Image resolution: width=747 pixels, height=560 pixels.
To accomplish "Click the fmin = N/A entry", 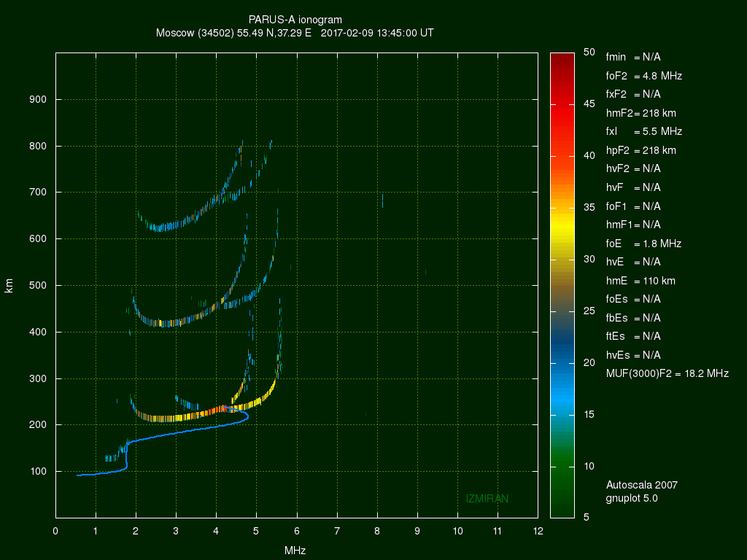I will point(633,57).
